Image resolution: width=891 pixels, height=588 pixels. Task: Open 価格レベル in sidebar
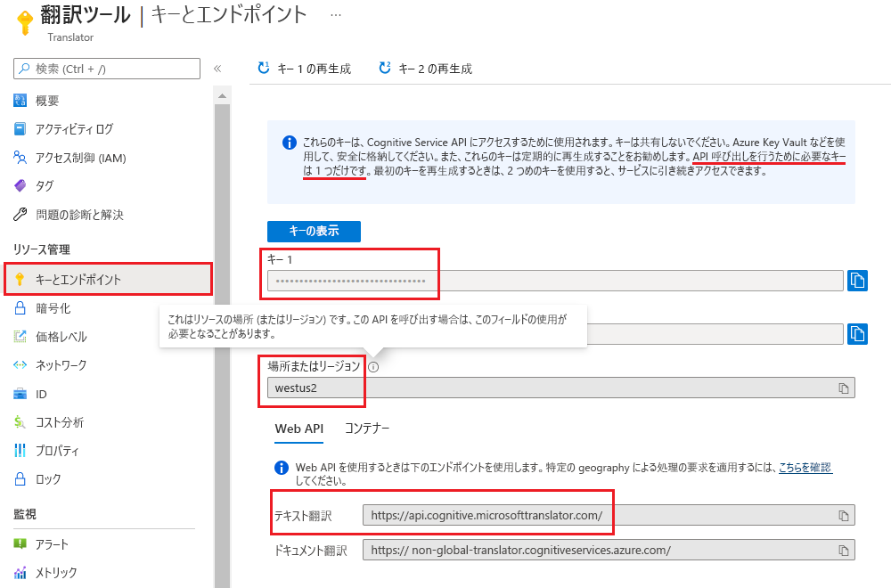61,337
